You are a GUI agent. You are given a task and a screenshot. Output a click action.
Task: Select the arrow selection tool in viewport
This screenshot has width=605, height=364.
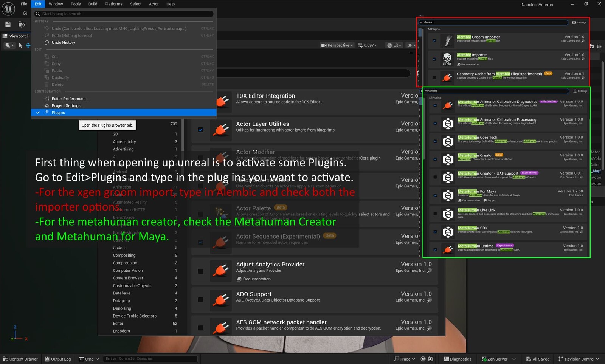point(20,45)
